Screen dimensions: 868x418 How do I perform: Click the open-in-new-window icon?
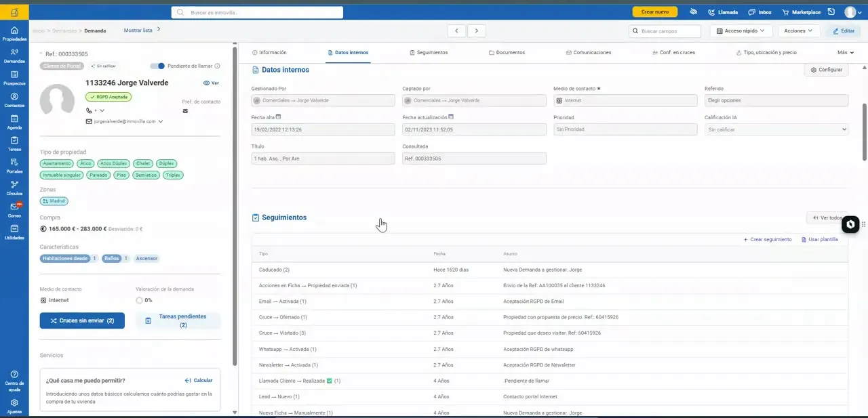click(831, 12)
